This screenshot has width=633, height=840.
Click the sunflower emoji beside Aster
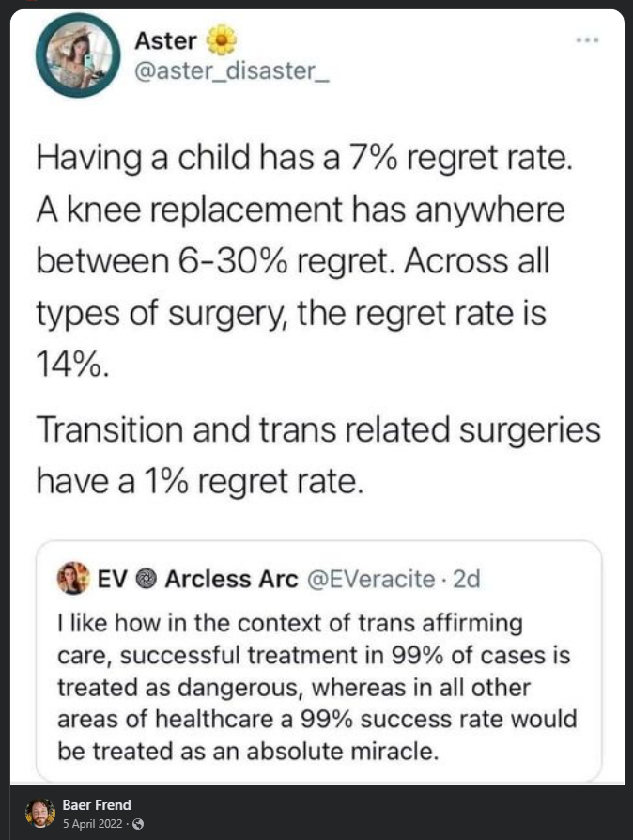tap(222, 40)
